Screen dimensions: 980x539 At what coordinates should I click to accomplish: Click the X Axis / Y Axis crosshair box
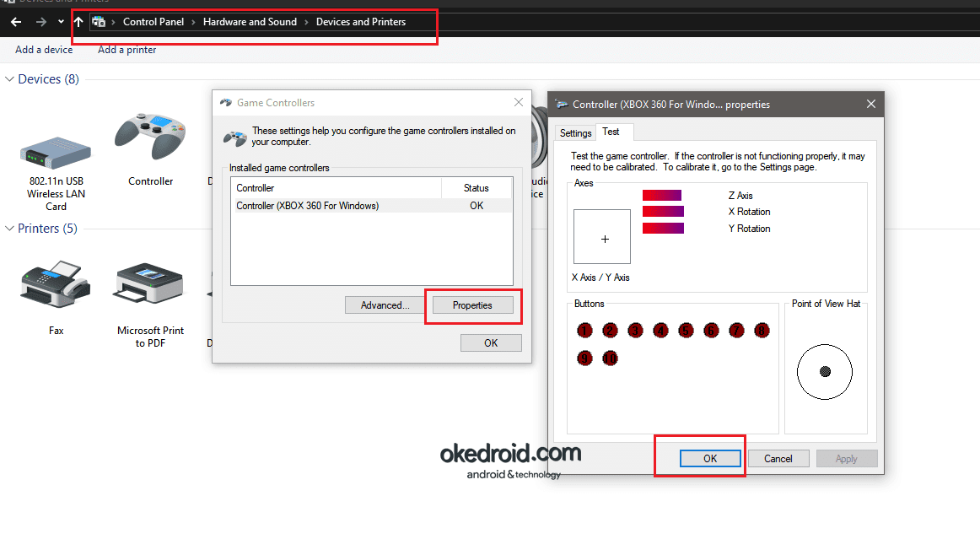(x=602, y=236)
